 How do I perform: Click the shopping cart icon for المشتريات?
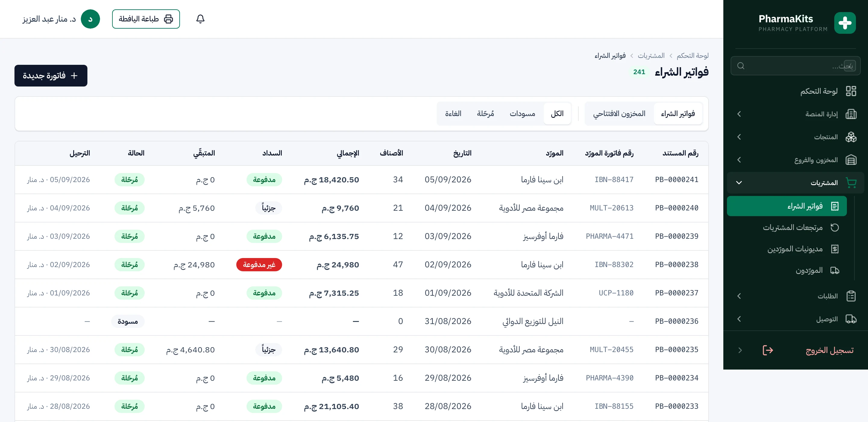tap(851, 183)
